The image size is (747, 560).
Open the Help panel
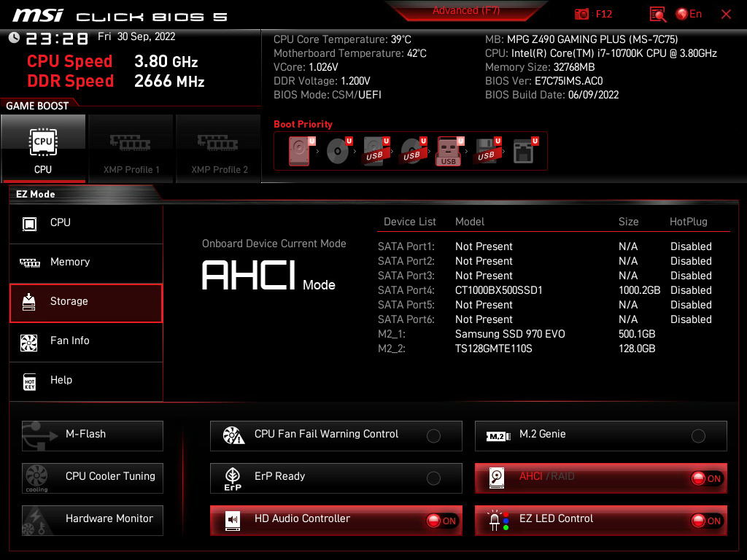coord(86,380)
